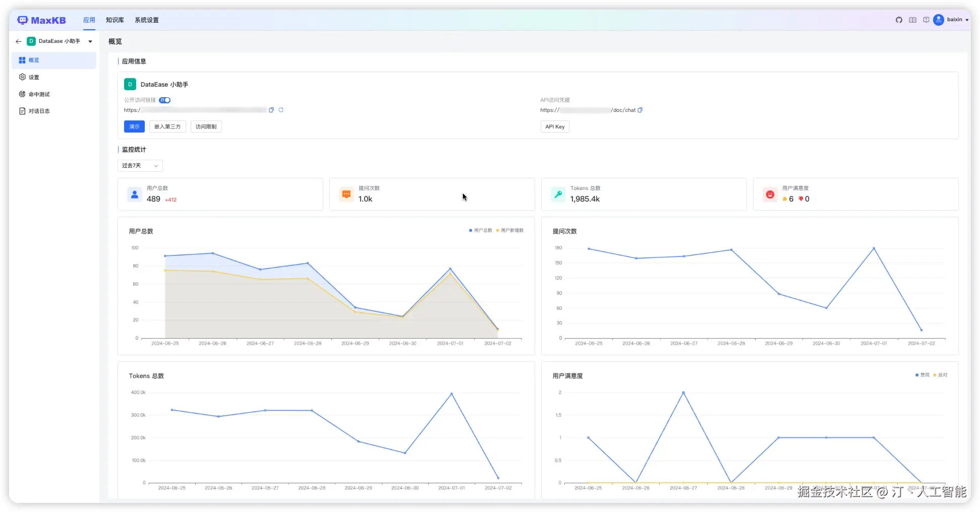Click the question count chat icon

click(347, 194)
